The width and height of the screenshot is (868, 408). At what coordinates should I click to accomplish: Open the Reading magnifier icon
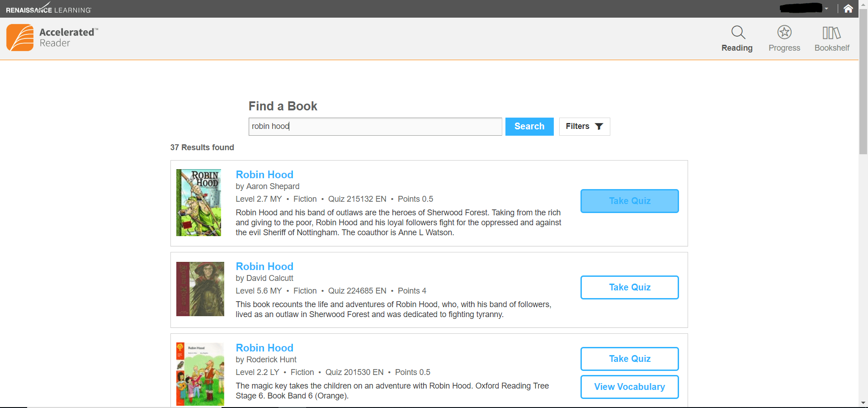point(738,32)
